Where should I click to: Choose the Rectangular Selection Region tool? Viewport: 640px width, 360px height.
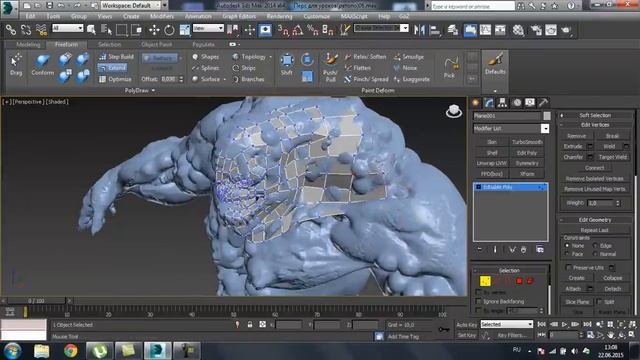[122, 30]
